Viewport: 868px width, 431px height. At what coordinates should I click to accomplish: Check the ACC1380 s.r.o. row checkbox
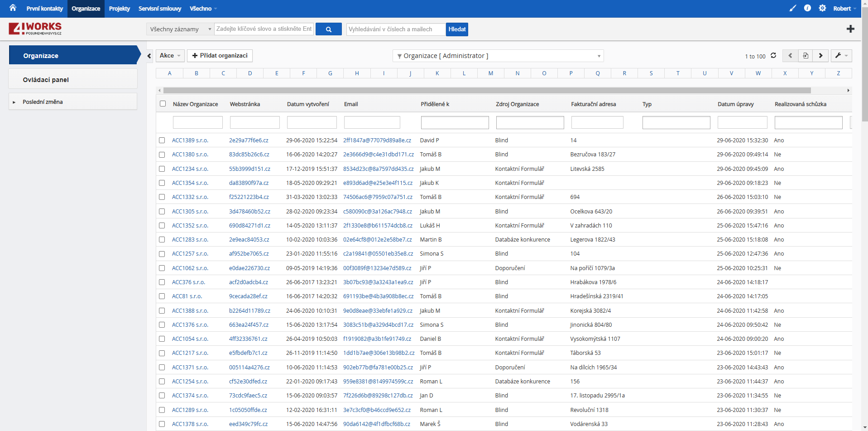tap(162, 155)
